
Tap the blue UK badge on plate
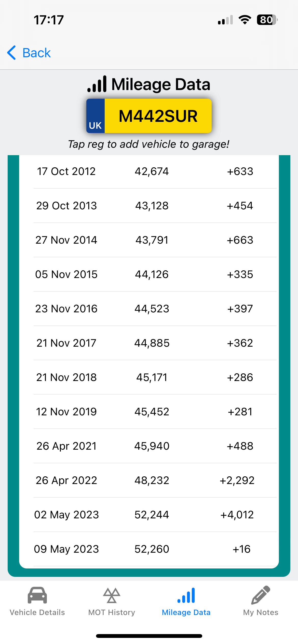[96, 116]
